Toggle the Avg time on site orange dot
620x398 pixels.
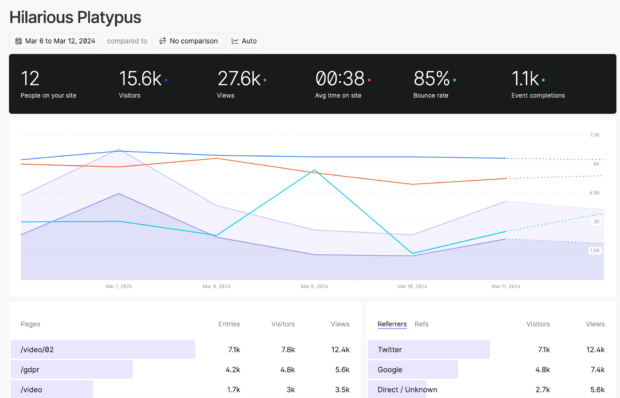point(369,80)
